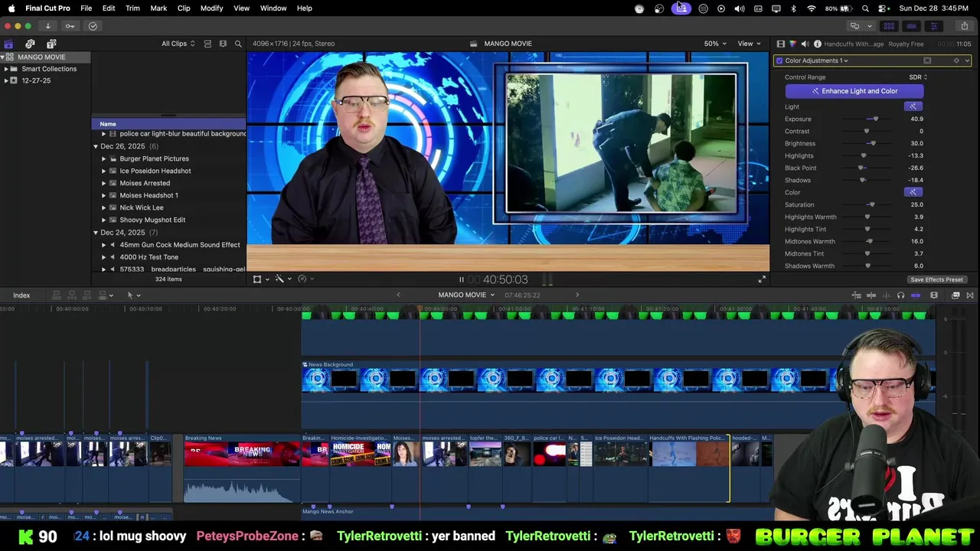Click magic wand beside the Color section
The height and width of the screenshot is (551, 980).
(913, 192)
